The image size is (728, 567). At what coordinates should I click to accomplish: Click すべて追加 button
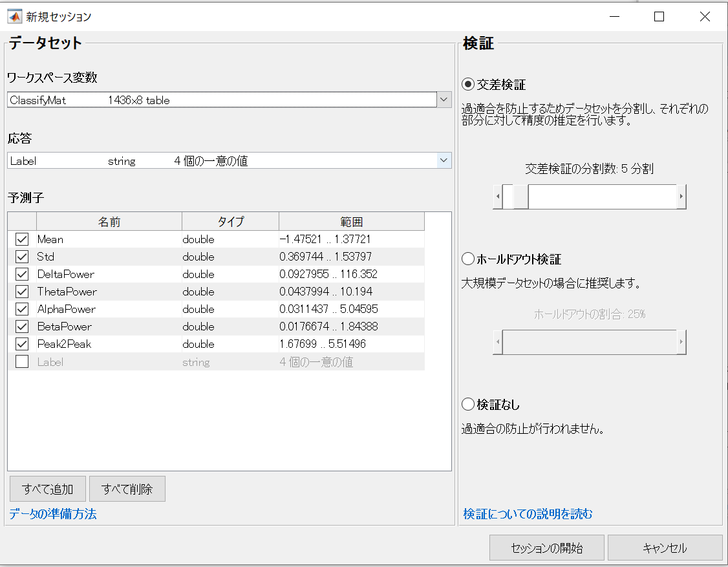click(x=48, y=489)
